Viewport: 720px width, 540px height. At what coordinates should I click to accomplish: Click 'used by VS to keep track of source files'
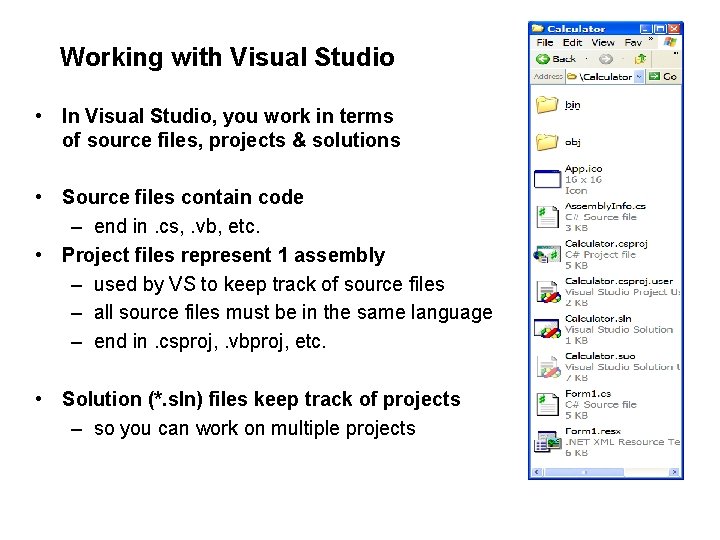(x=269, y=284)
